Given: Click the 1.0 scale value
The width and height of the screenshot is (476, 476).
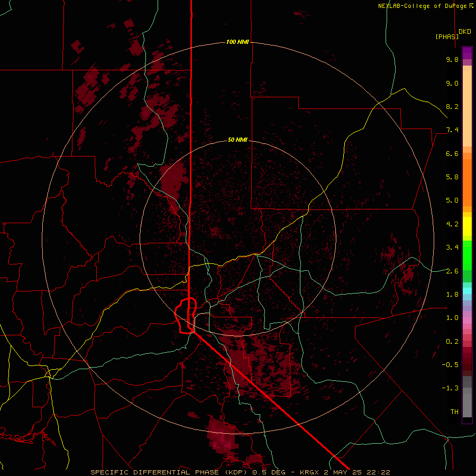Looking at the screenshot, I should (x=452, y=318).
